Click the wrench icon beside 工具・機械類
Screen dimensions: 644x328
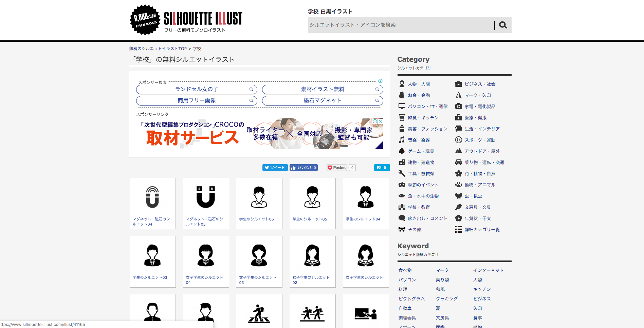tap(402, 173)
